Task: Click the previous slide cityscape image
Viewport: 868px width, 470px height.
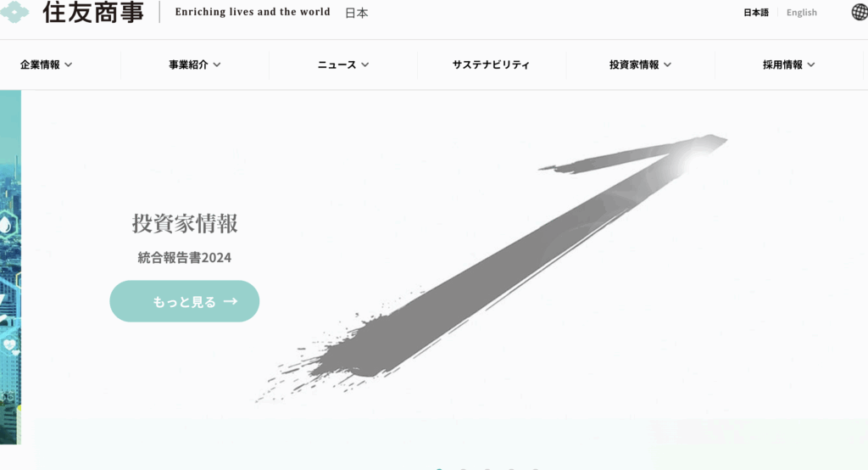Action: 10,267
